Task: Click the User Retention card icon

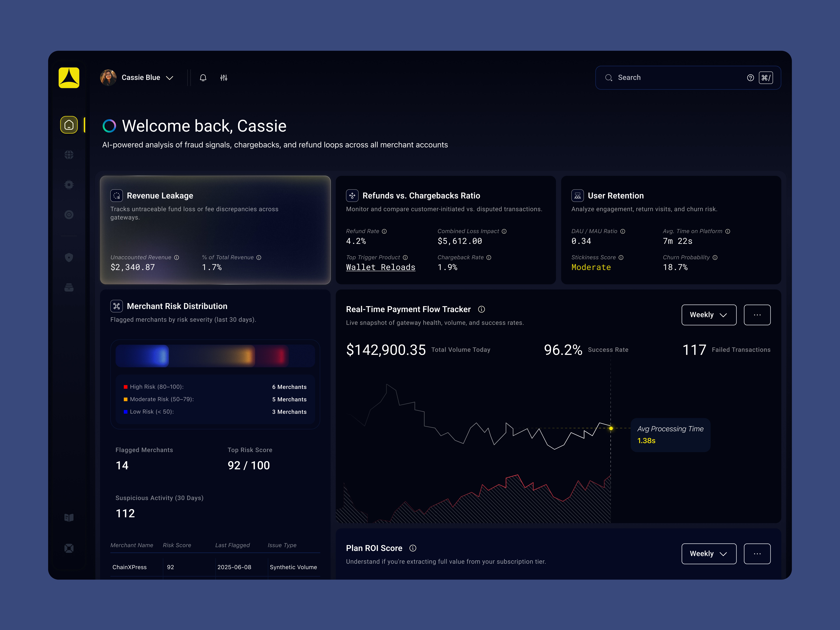Action: point(578,196)
